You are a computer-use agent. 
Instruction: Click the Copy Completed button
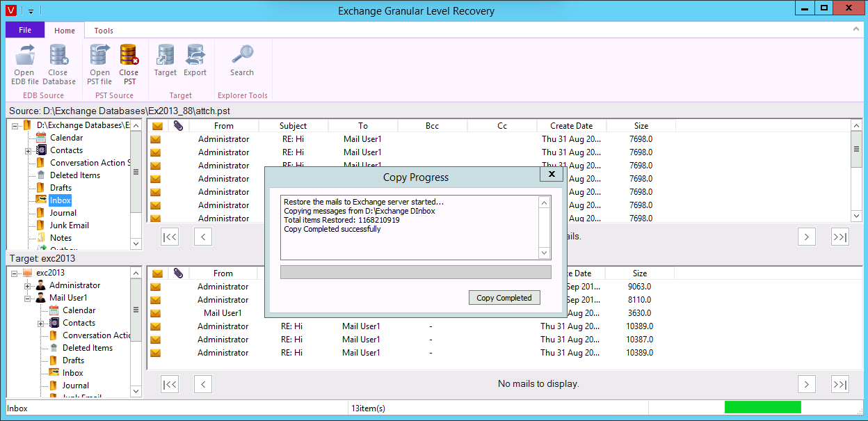click(x=504, y=298)
